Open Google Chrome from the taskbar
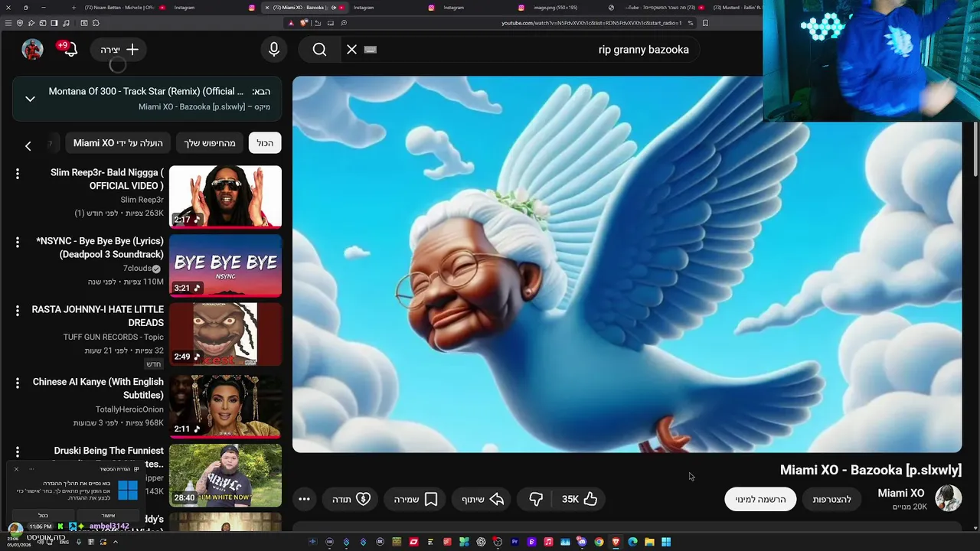The width and height of the screenshot is (980, 551). 599,542
